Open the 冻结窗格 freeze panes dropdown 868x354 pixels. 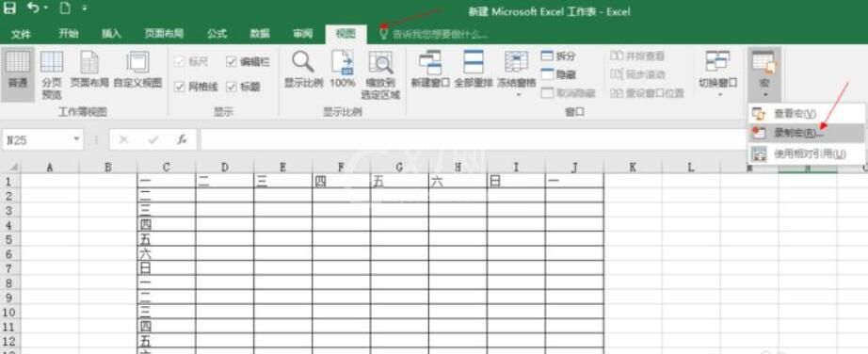pos(517,73)
